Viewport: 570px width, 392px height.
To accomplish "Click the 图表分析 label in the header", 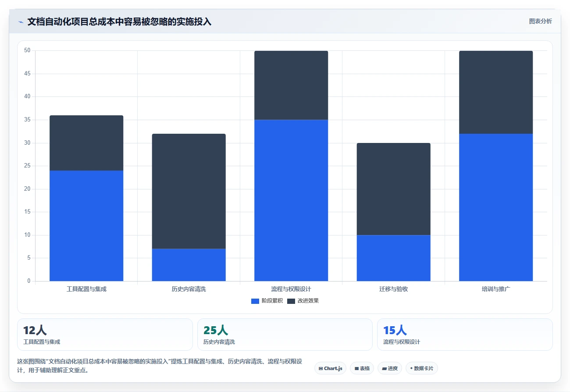I will click(x=540, y=21).
